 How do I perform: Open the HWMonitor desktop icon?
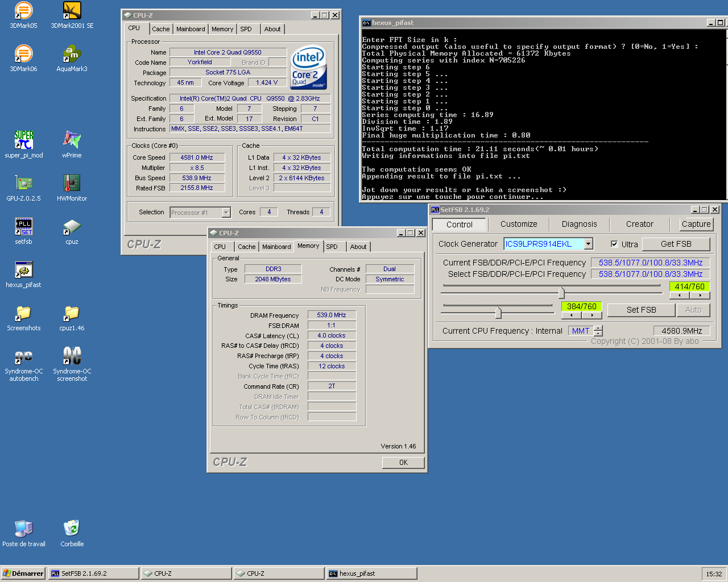tap(72, 188)
